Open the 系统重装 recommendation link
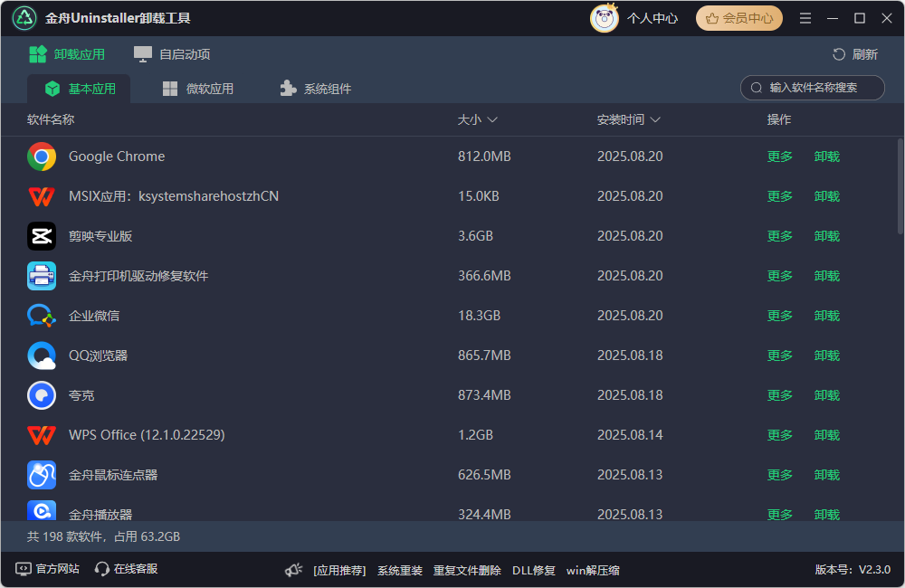The width and height of the screenshot is (905, 588). 400,571
